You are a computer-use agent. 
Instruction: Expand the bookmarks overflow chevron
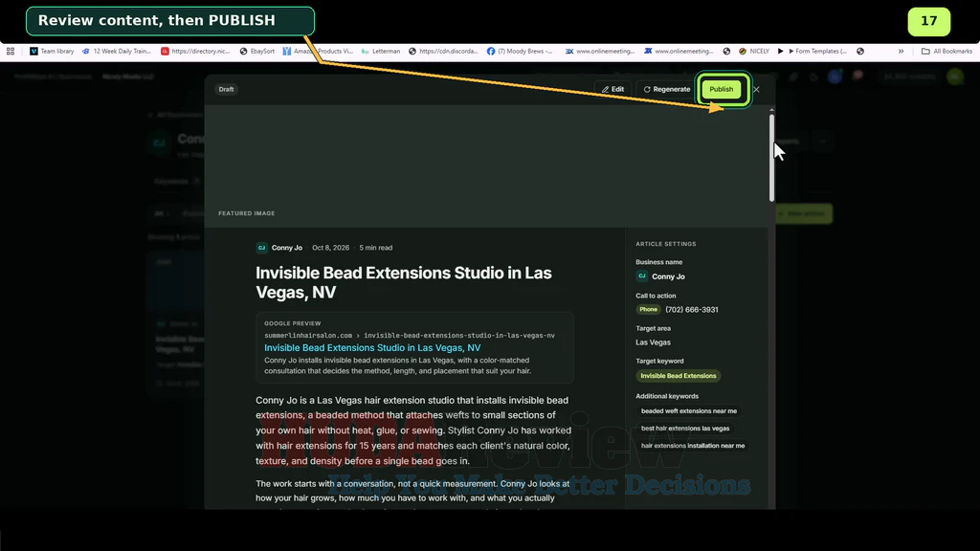[x=901, y=52]
